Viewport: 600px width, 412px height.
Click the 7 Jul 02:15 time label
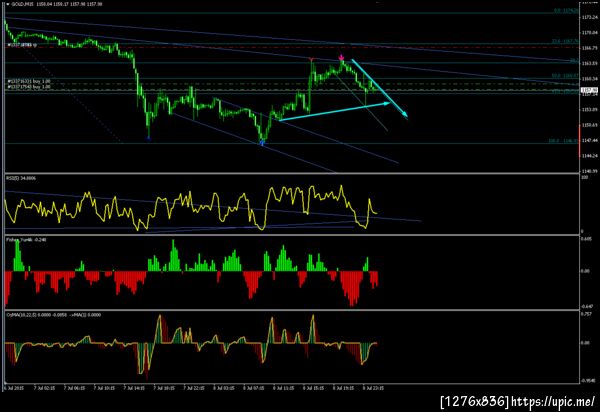(x=44, y=388)
